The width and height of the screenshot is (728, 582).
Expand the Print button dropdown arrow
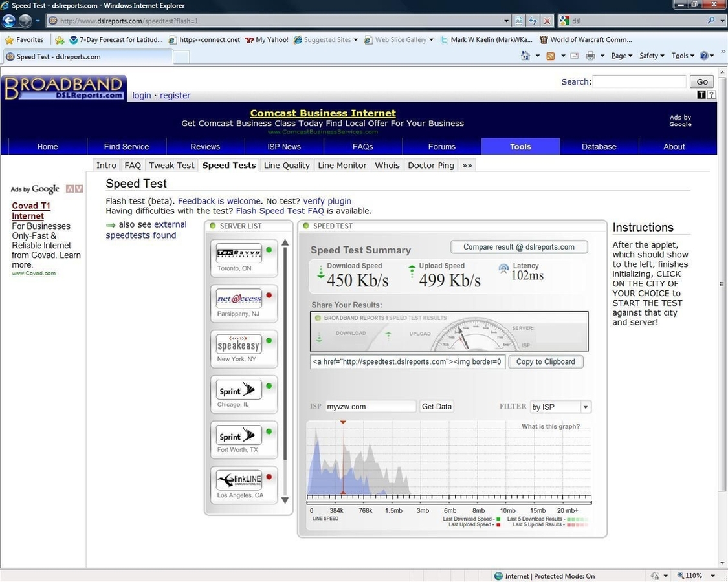point(602,56)
